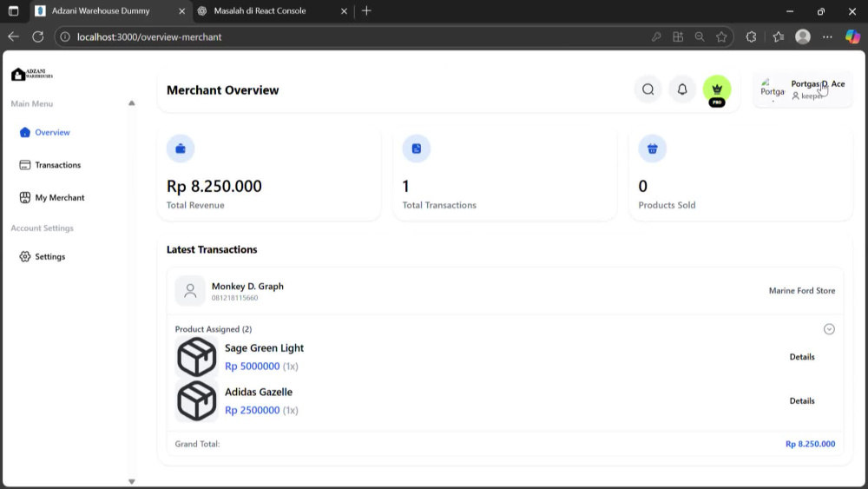Click the Monkey D. Graph name
This screenshot has height=489, width=868.
point(247,287)
